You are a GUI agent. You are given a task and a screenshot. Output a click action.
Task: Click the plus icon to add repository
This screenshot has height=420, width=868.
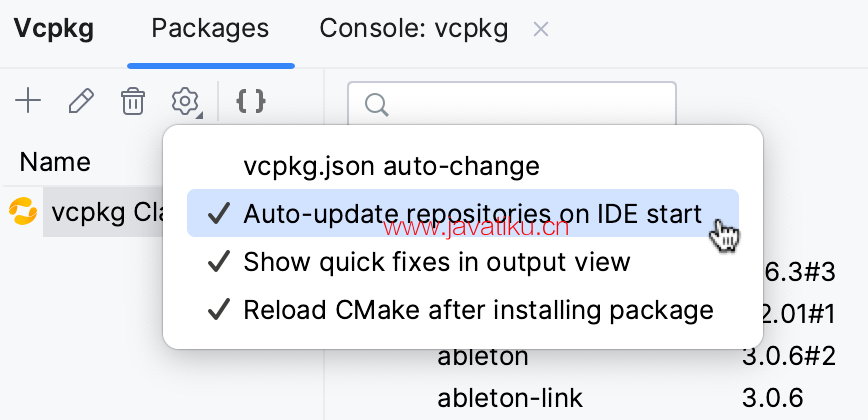pyautogui.click(x=28, y=102)
